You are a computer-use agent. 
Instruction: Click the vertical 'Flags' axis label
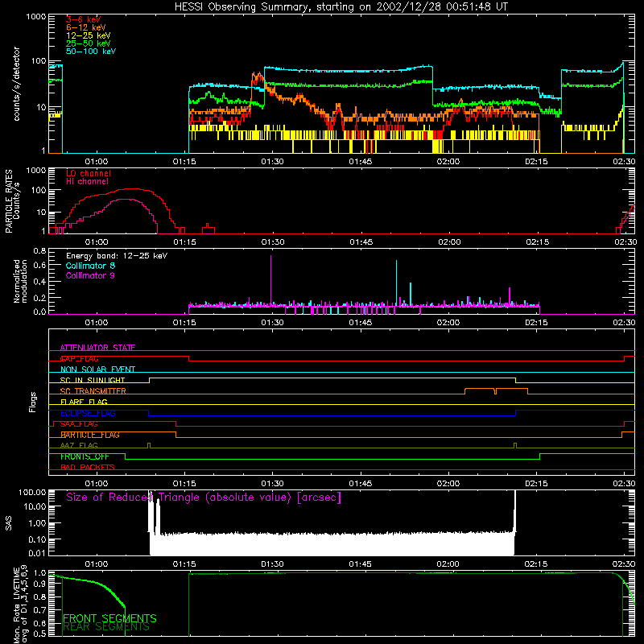coord(32,402)
